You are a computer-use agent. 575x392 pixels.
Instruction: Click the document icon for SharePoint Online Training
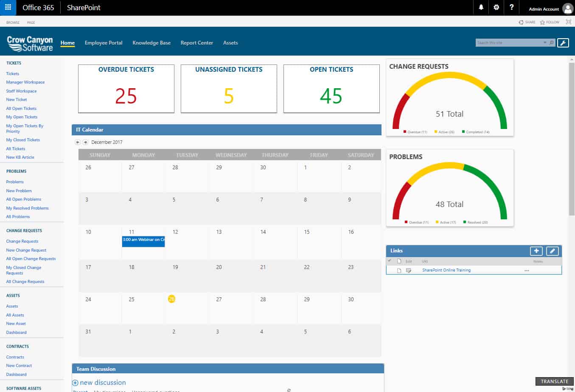pyautogui.click(x=399, y=270)
